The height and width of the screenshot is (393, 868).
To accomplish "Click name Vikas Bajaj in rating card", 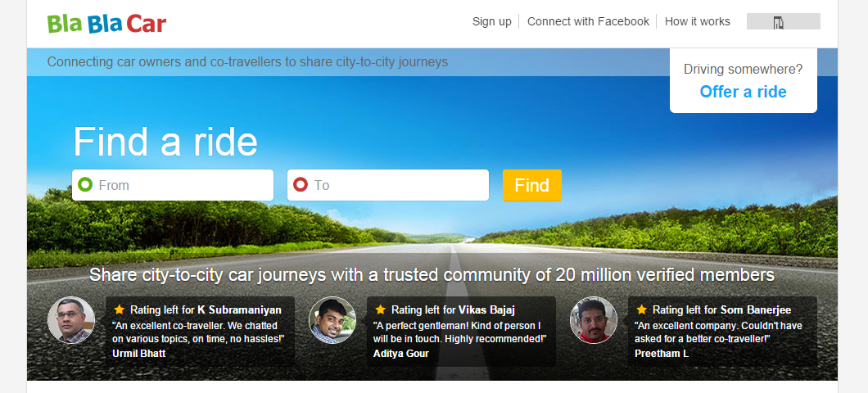I will coord(486,310).
